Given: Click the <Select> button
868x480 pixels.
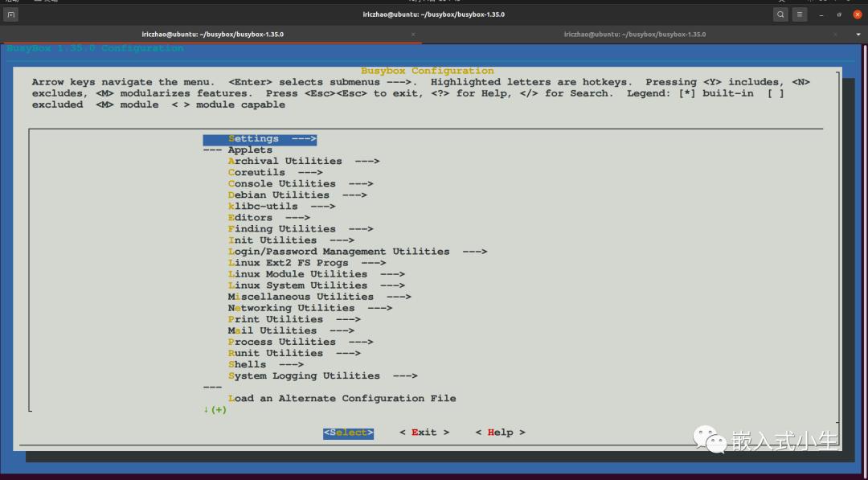Looking at the screenshot, I should coord(348,433).
